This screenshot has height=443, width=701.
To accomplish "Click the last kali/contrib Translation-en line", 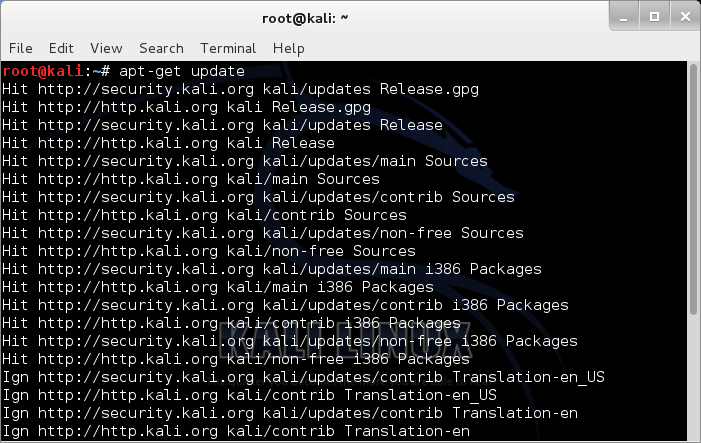I will pos(236,431).
